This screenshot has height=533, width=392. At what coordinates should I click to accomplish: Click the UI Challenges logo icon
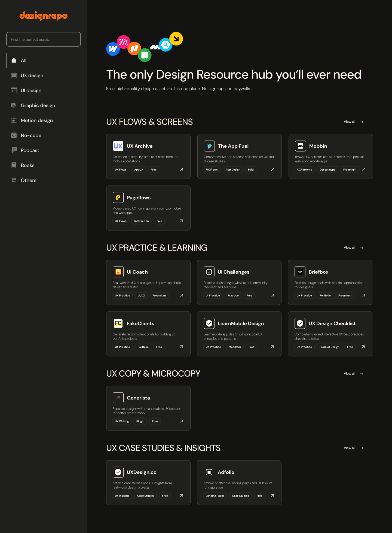click(209, 272)
